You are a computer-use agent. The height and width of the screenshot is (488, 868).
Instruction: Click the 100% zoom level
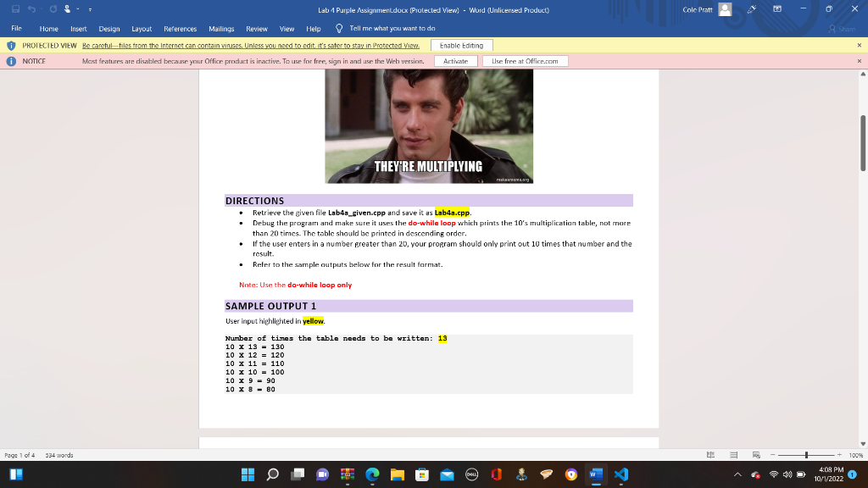coord(856,455)
